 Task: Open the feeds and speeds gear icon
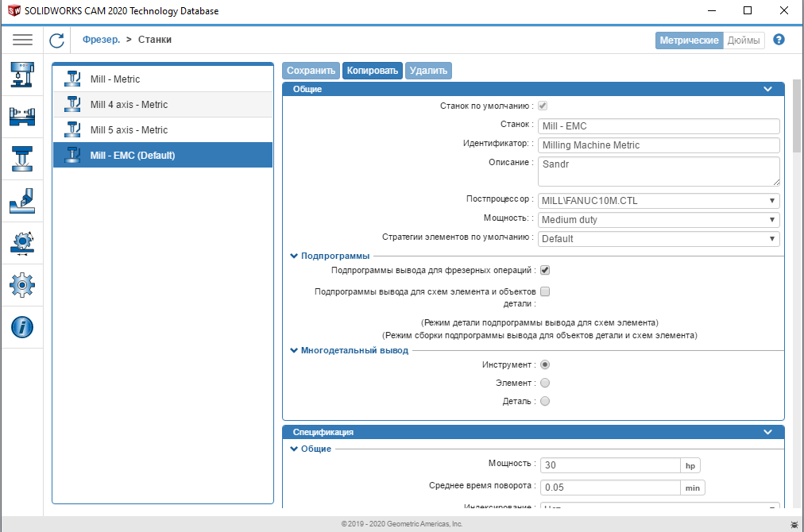click(22, 243)
